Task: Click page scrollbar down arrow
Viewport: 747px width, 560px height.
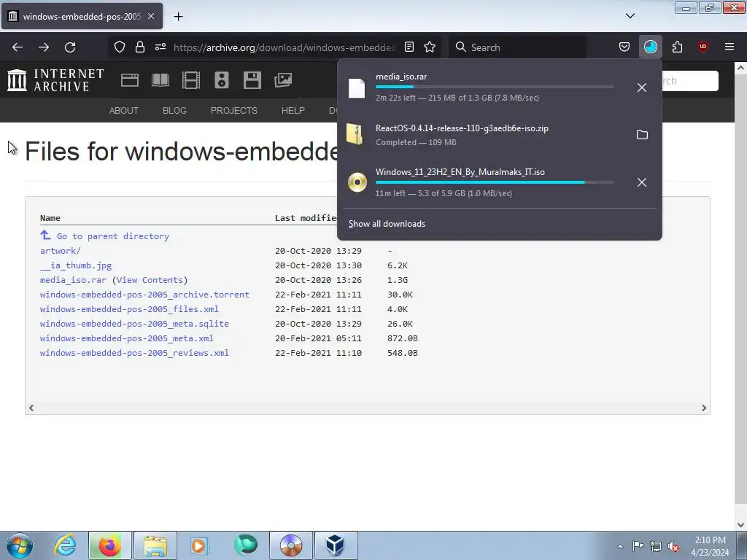Action: (x=741, y=525)
